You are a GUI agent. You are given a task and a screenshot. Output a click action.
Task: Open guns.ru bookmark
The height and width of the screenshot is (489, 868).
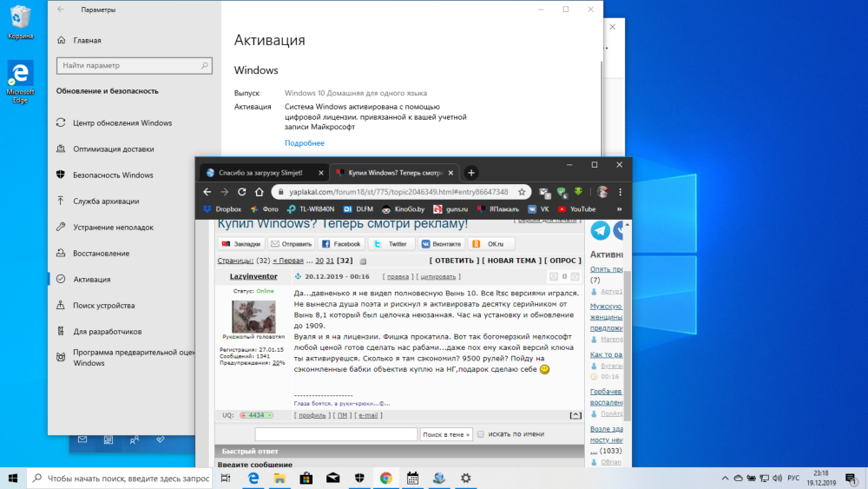coord(451,209)
